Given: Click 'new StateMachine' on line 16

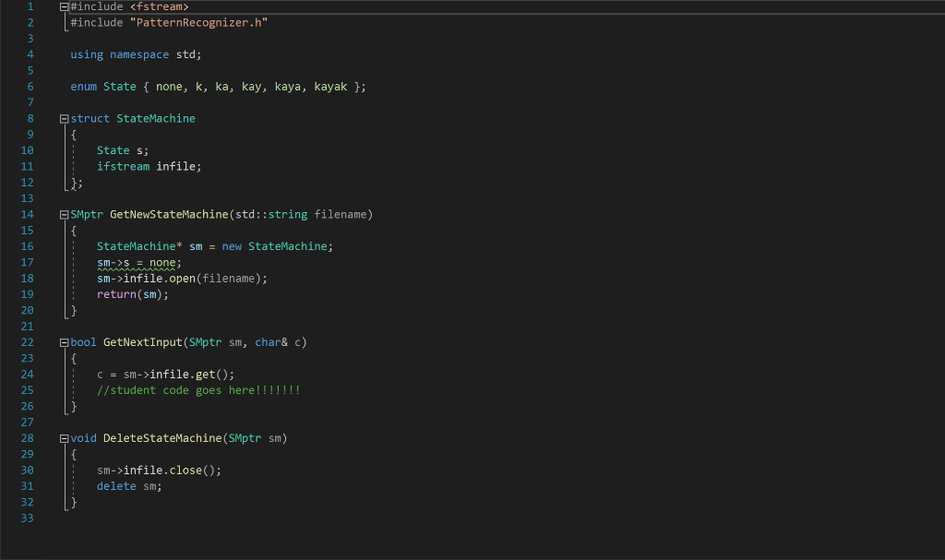Looking at the screenshot, I should (x=274, y=246).
